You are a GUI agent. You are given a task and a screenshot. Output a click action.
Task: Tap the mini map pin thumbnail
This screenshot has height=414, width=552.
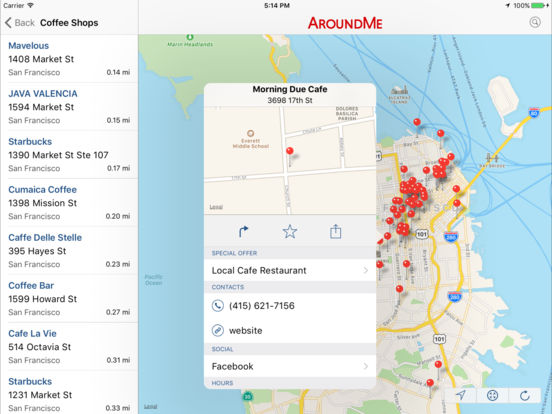pos(290,151)
